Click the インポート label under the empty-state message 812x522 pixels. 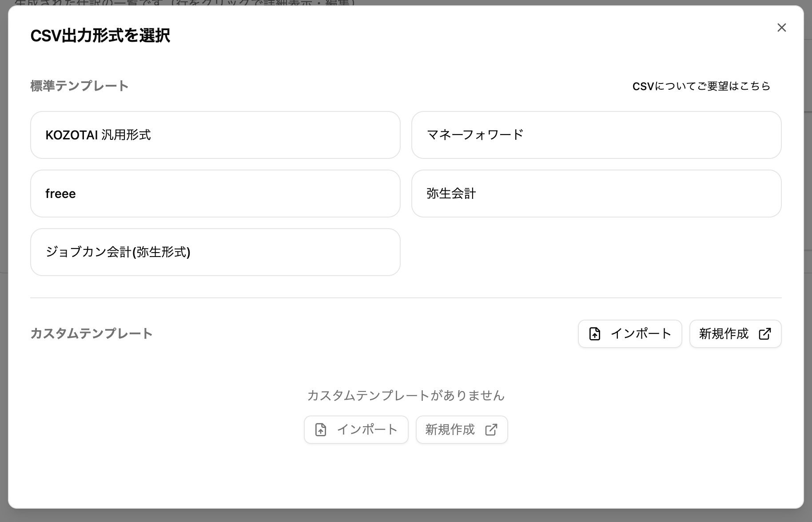367,430
